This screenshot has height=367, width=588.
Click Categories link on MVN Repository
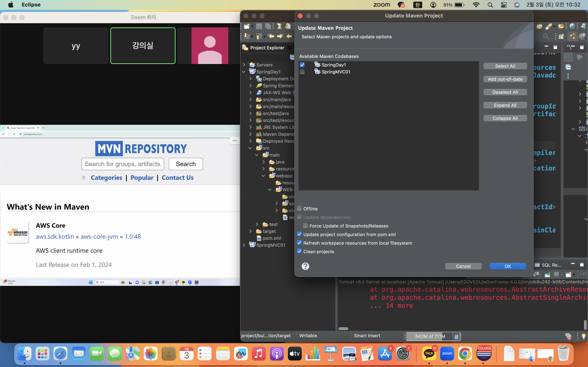coord(106,178)
